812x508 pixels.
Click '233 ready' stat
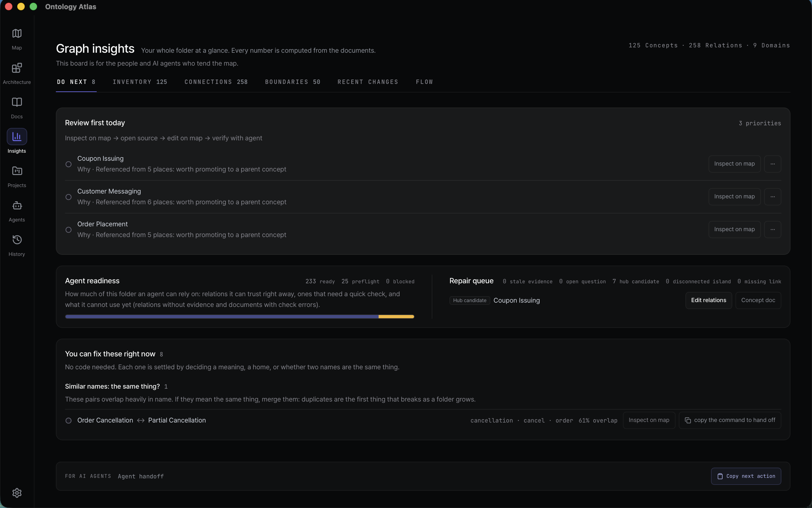point(320,282)
